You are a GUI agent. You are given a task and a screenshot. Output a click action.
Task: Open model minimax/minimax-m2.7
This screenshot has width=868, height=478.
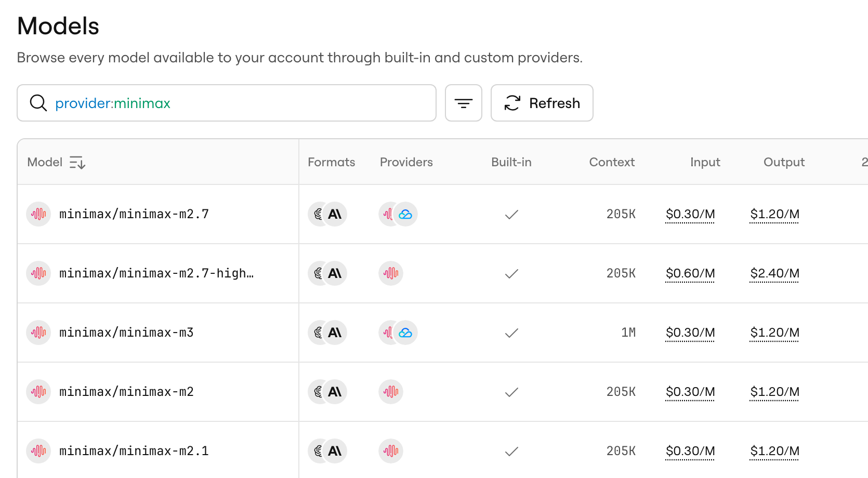[x=134, y=214]
